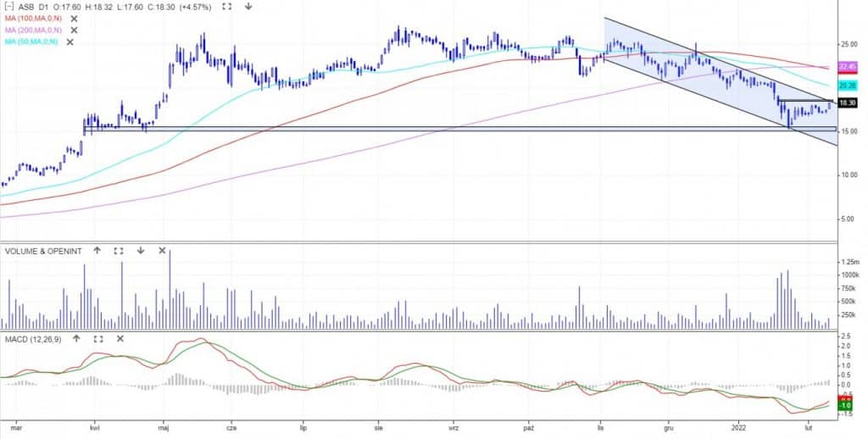Maximize the Volume & OpenInt panel
This screenshot has width=868, height=439.
(119, 251)
